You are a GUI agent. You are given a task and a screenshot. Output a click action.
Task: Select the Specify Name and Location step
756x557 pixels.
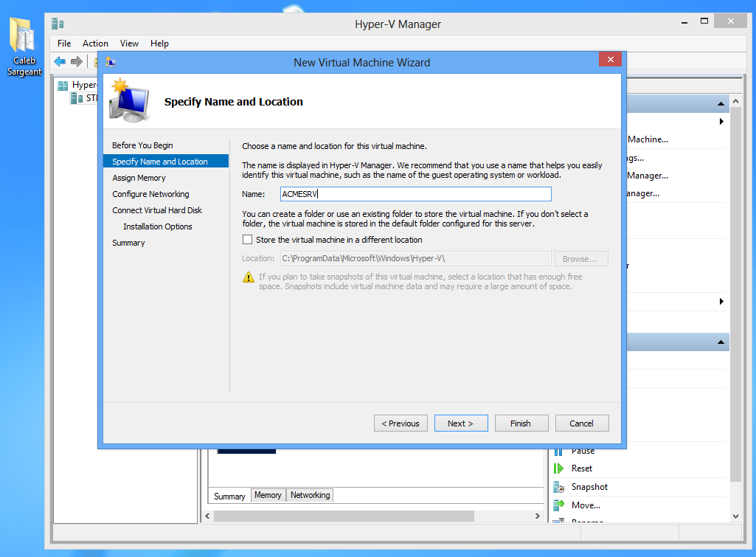(x=166, y=161)
